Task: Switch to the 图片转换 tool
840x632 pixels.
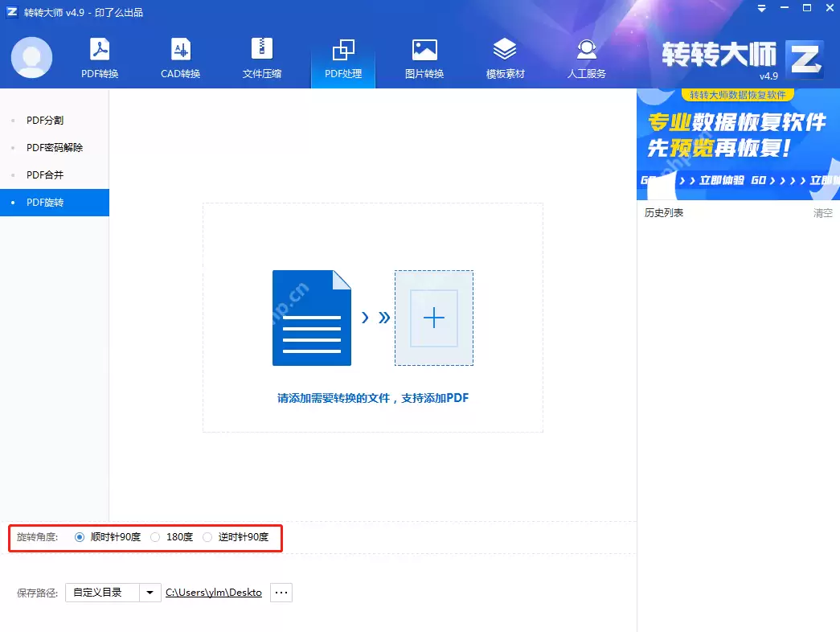Action: 424,56
